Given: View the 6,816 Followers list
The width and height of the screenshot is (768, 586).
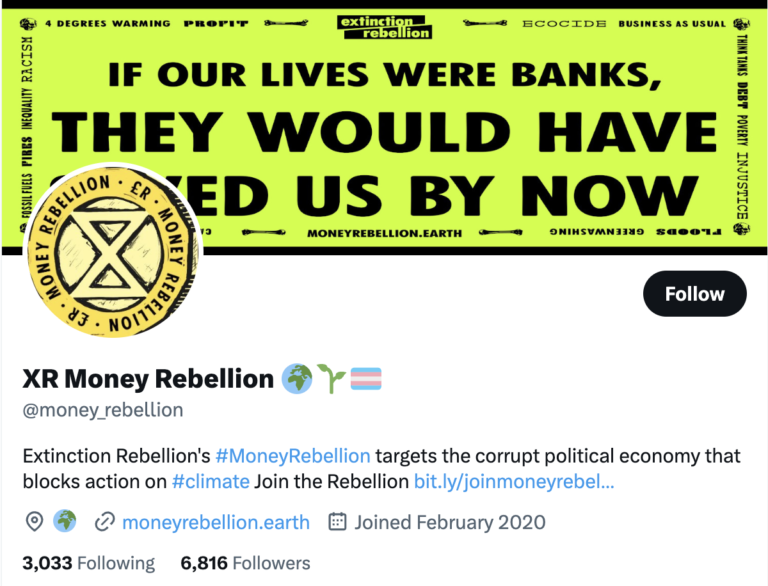Looking at the screenshot, I should [x=245, y=563].
